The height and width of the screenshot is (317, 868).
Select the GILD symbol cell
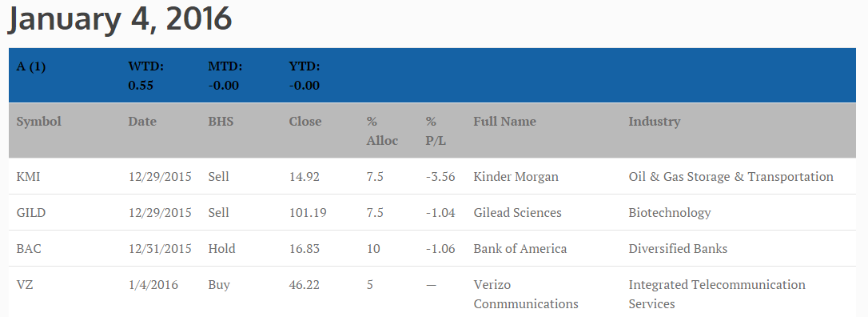click(x=31, y=213)
